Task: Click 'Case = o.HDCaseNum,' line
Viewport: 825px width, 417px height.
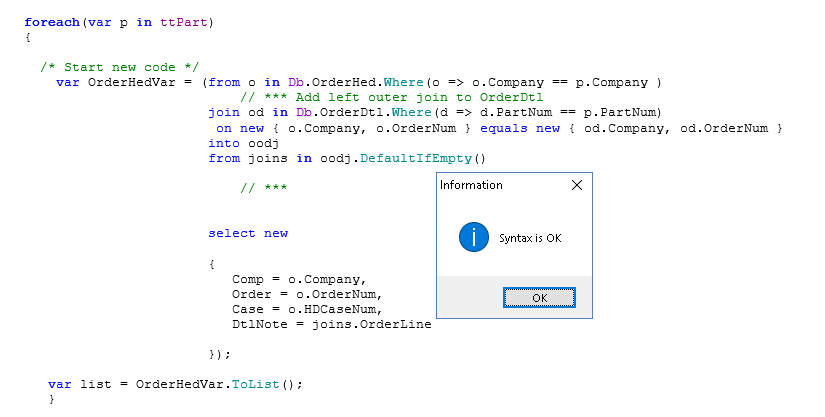Action: click(x=307, y=309)
